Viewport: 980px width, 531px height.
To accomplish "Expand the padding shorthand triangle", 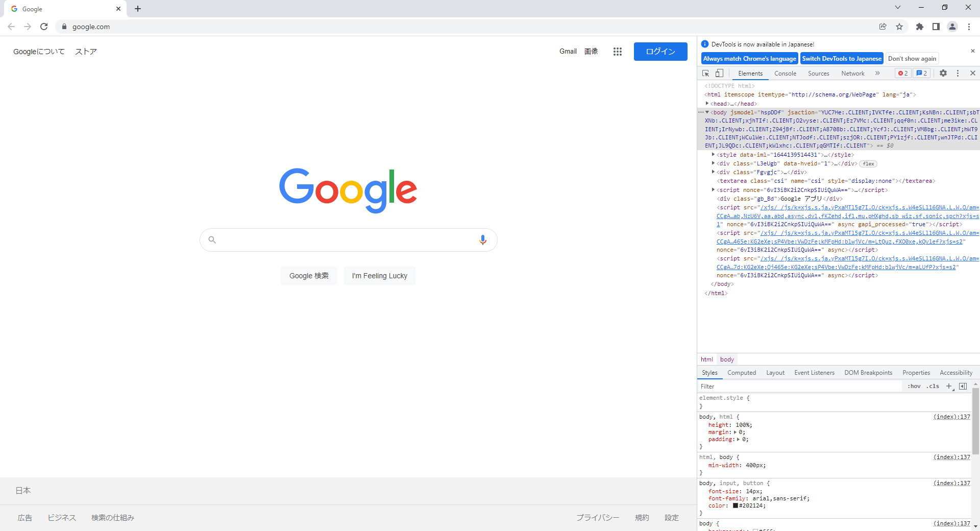I will point(739,440).
